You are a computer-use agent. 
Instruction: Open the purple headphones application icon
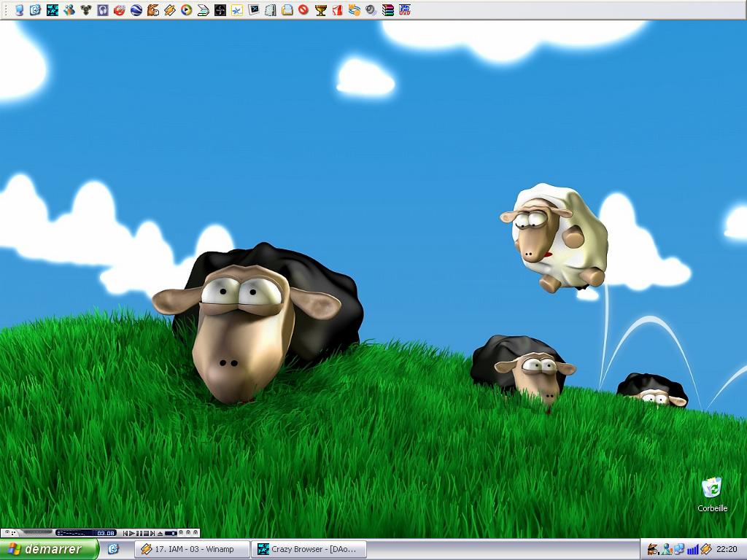[103, 9]
